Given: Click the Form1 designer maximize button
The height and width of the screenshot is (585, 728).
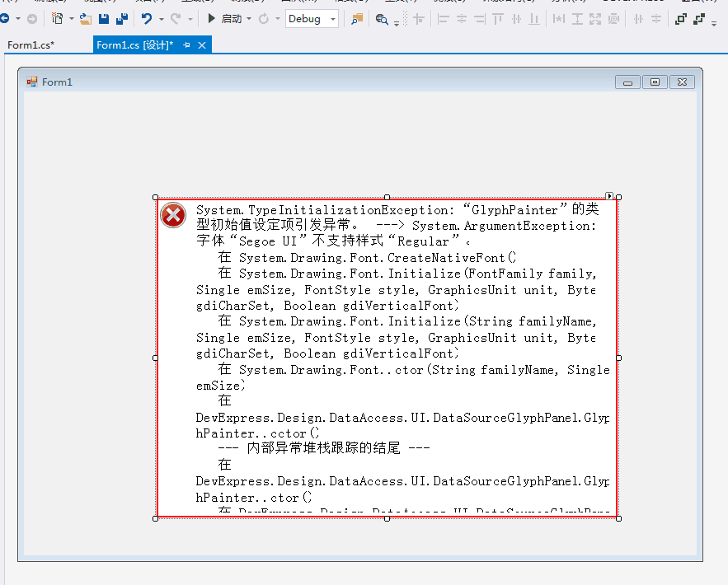Looking at the screenshot, I should click(655, 82).
